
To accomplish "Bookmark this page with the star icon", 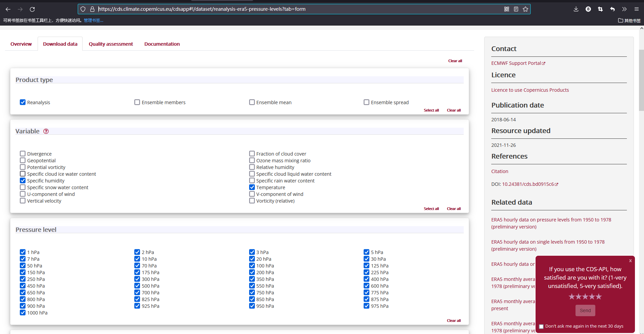I will pyautogui.click(x=525, y=9).
